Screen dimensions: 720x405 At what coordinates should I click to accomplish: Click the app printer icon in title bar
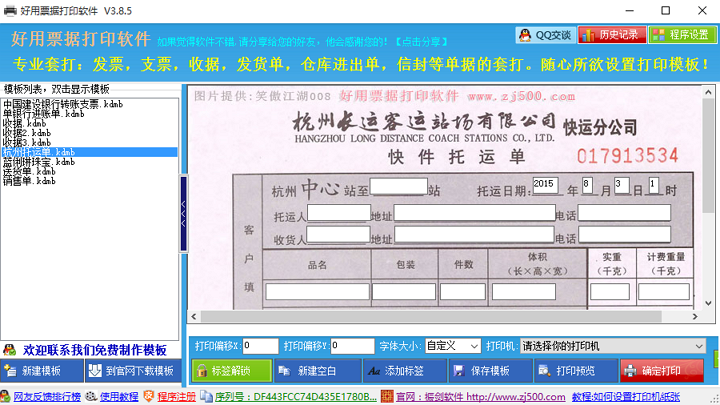(10, 10)
